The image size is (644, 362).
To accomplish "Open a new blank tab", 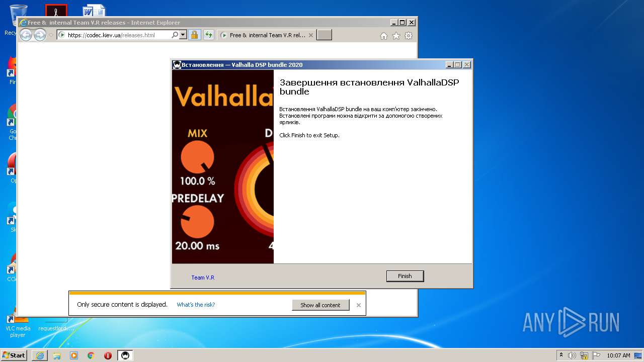I will pyautogui.click(x=324, y=35).
